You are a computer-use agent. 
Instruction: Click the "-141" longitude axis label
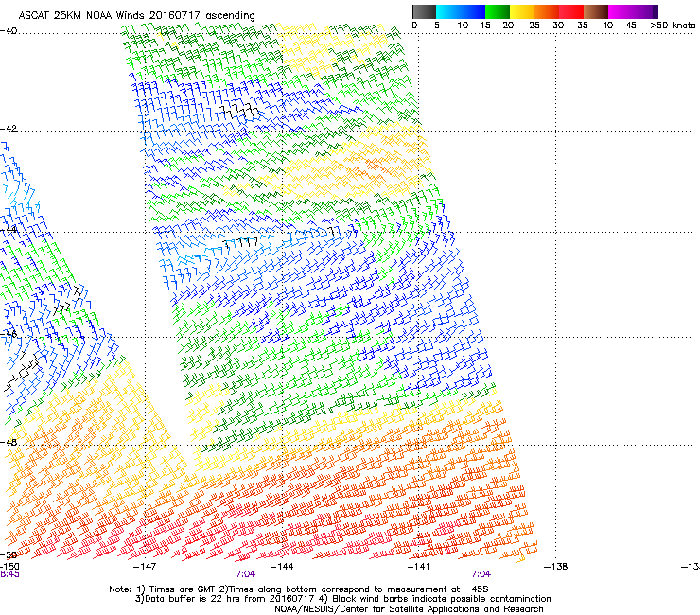419,567
